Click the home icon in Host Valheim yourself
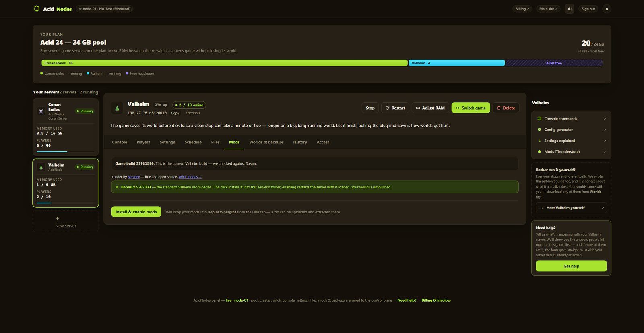The height and width of the screenshot is (333, 644). point(541,208)
